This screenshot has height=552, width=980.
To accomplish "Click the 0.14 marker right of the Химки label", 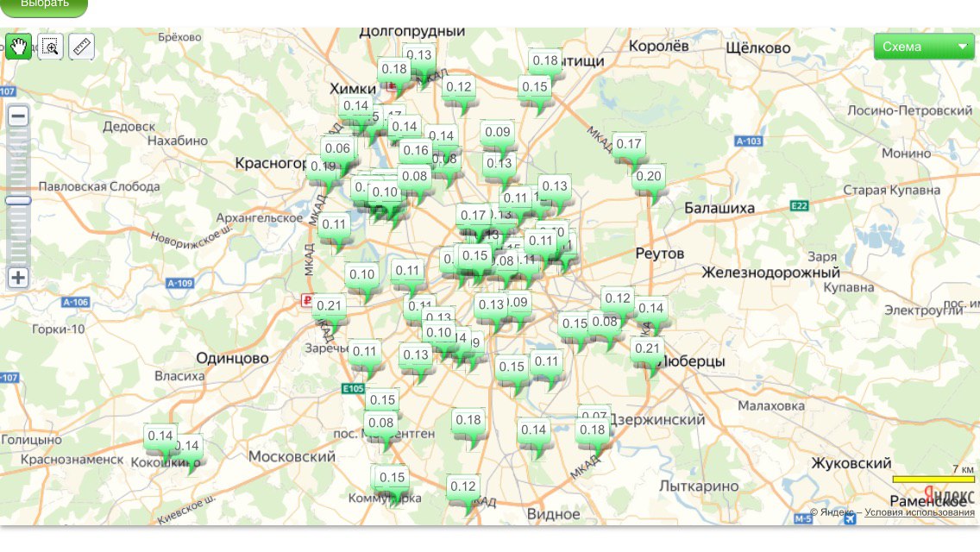I will (355, 105).
